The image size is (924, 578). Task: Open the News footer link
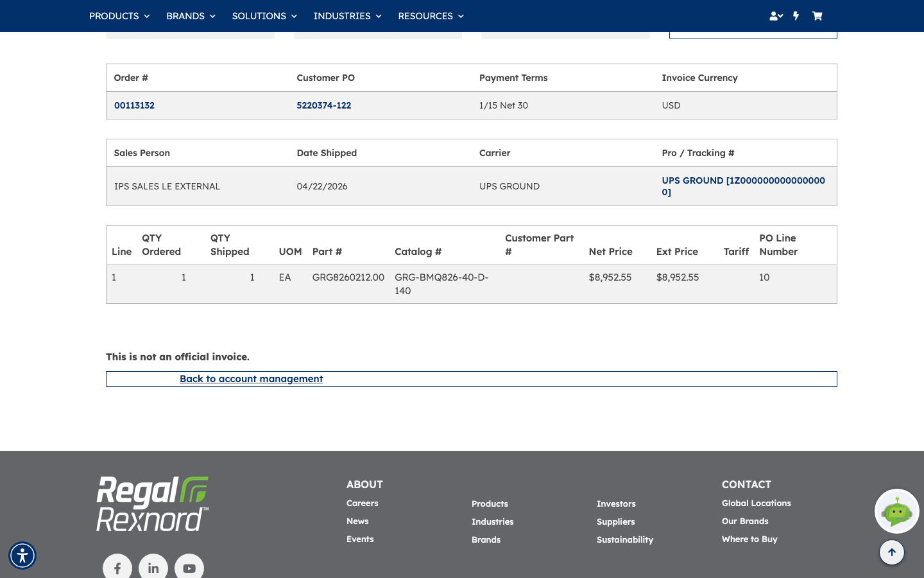tap(357, 521)
